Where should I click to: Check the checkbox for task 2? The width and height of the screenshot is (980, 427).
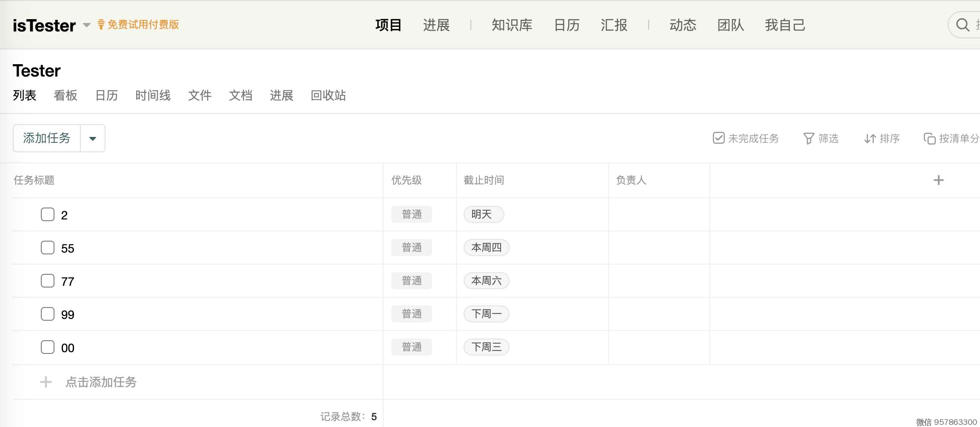48,214
